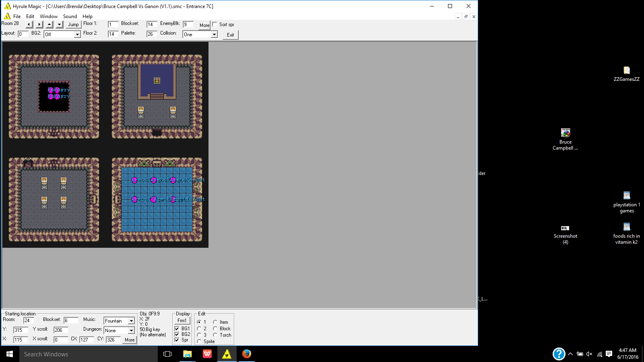Open File Explorer from the taskbar
Screen dimensions: 644x362
[187, 354]
